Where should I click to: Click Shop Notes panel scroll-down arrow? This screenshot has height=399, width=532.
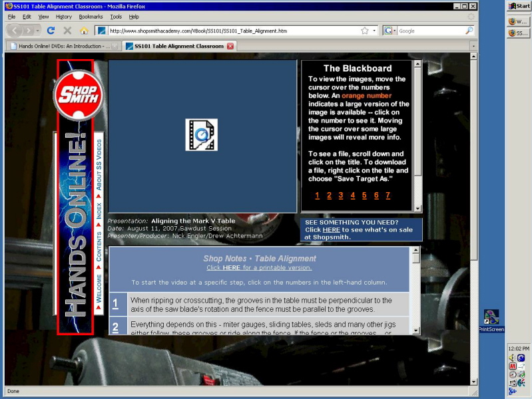(x=416, y=331)
